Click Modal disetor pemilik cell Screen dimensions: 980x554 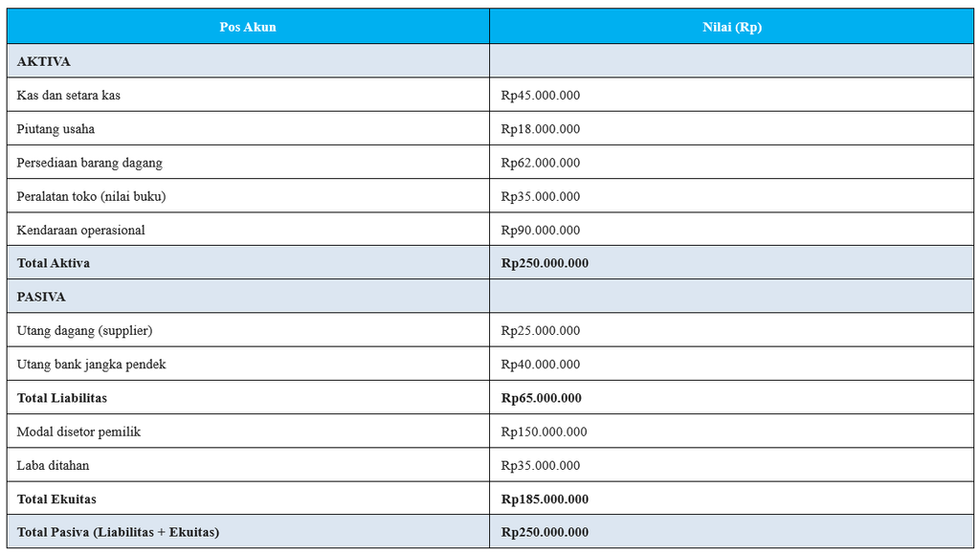click(248, 432)
